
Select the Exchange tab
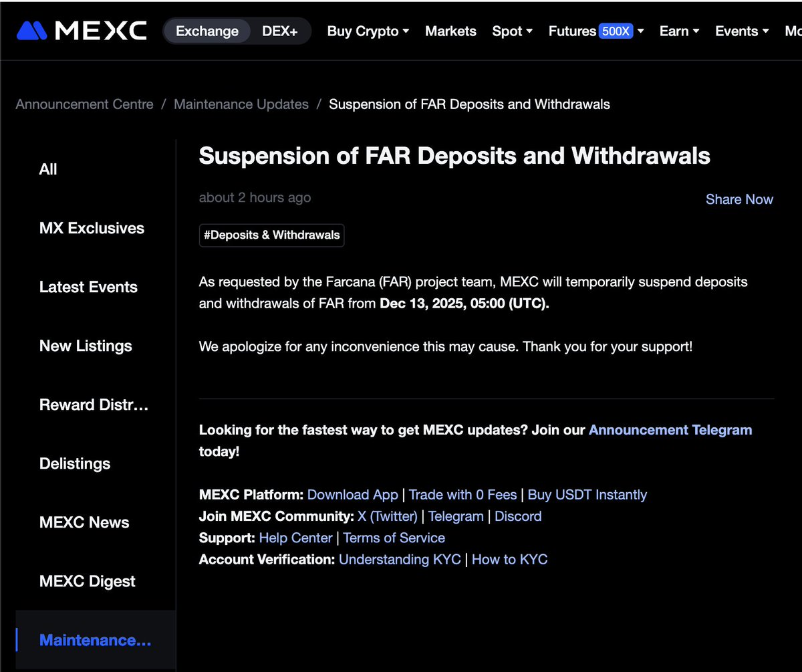[207, 30]
